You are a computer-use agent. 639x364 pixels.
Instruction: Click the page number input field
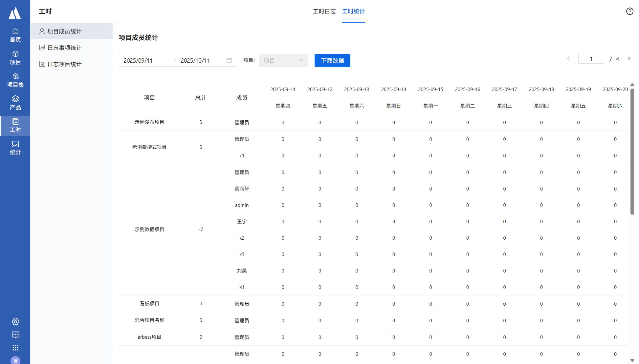pos(591,59)
